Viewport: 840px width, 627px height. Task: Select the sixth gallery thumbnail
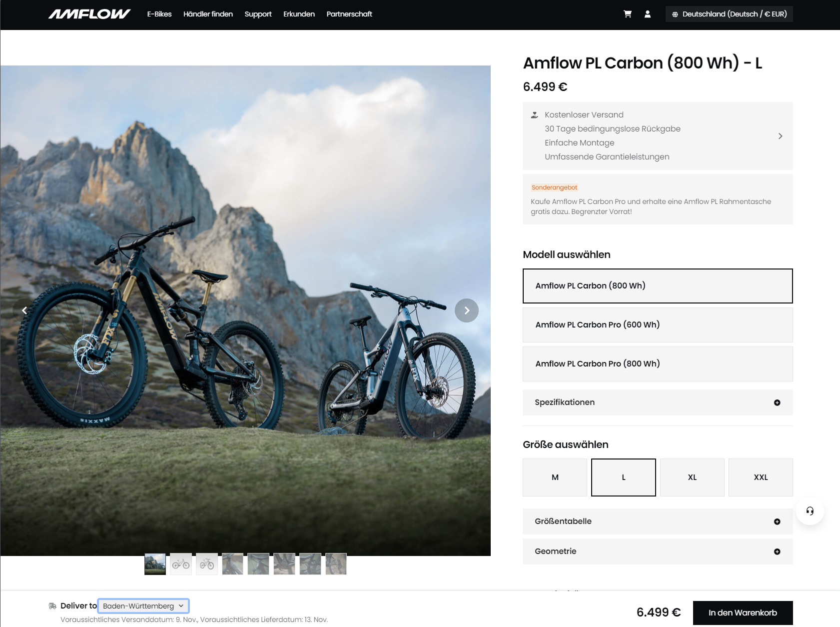pyautogui.click(x=284, y=564)
